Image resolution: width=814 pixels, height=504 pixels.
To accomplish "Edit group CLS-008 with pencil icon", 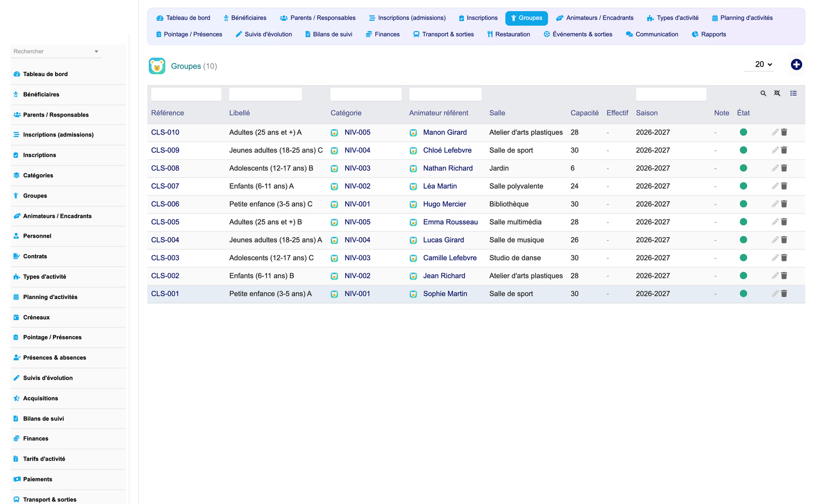I will pos(775,168).
